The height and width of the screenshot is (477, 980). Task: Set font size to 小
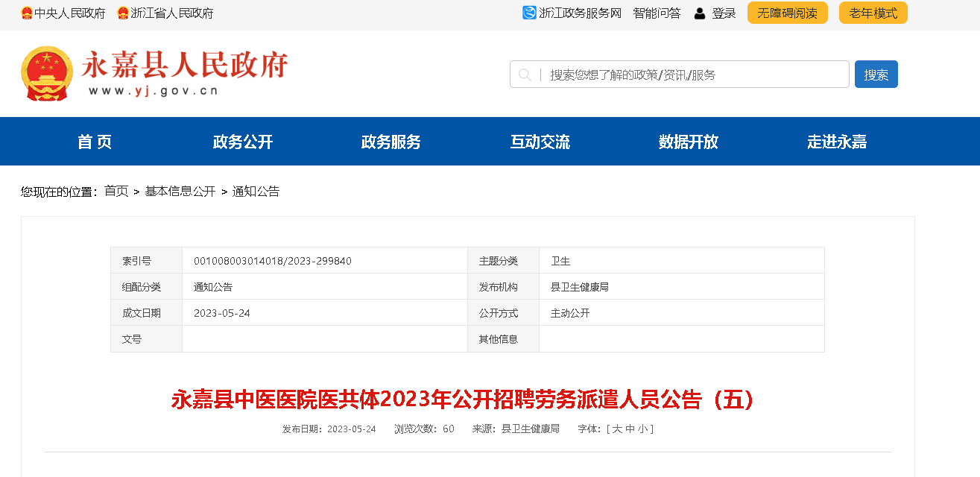coord(642,429)
